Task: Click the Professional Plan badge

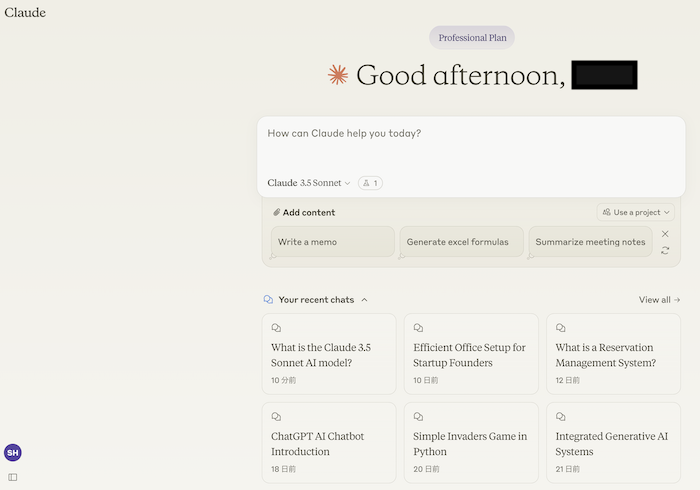Action: pos(472,38)
